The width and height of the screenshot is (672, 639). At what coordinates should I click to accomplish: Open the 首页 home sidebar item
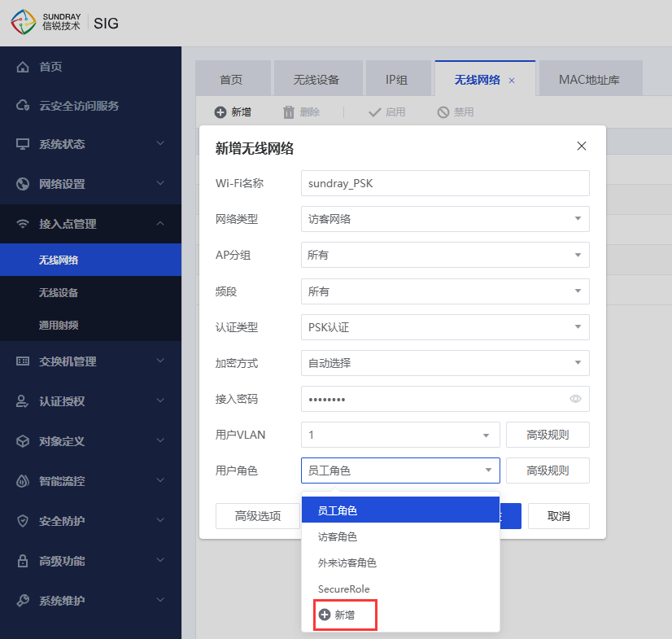coord(50,67)
